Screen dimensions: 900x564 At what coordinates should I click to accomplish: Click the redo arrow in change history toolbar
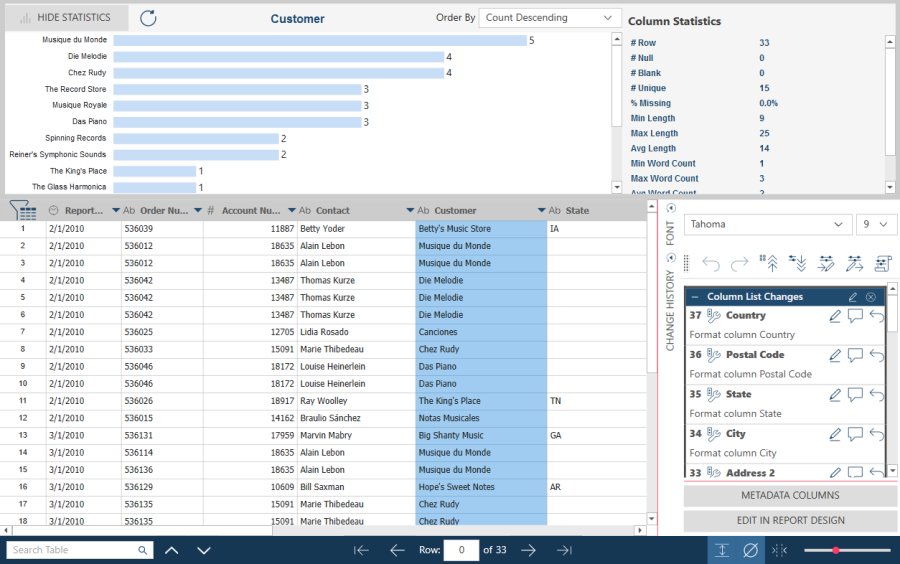point(740,264)
